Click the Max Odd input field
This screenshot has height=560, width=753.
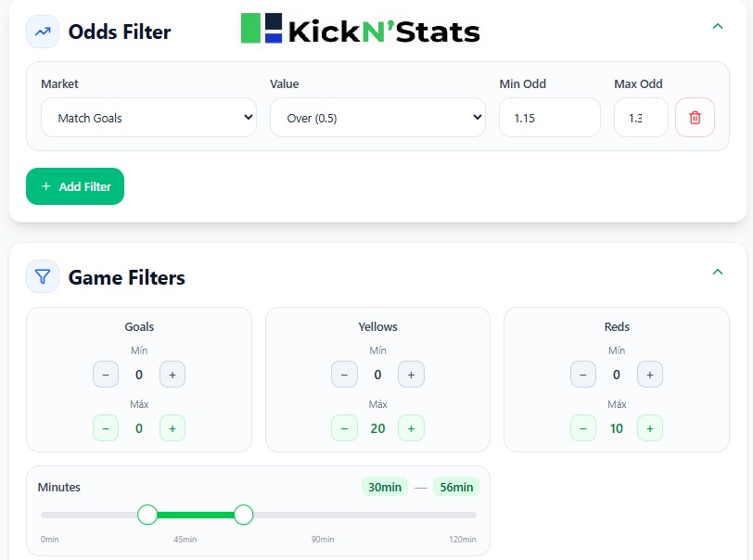pos(640,117)
